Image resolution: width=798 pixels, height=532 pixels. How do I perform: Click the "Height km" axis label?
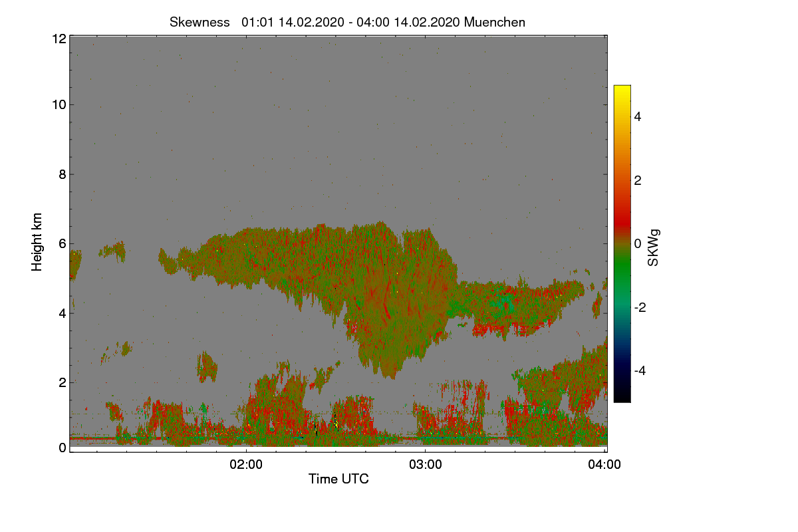pyautogui.click(x=37, y=242)
